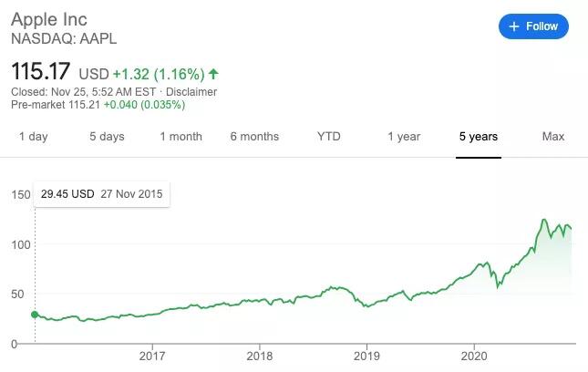The image size is (588, 372).
Task: Click the plus icon in Follow button
Action: click(515, 26)
